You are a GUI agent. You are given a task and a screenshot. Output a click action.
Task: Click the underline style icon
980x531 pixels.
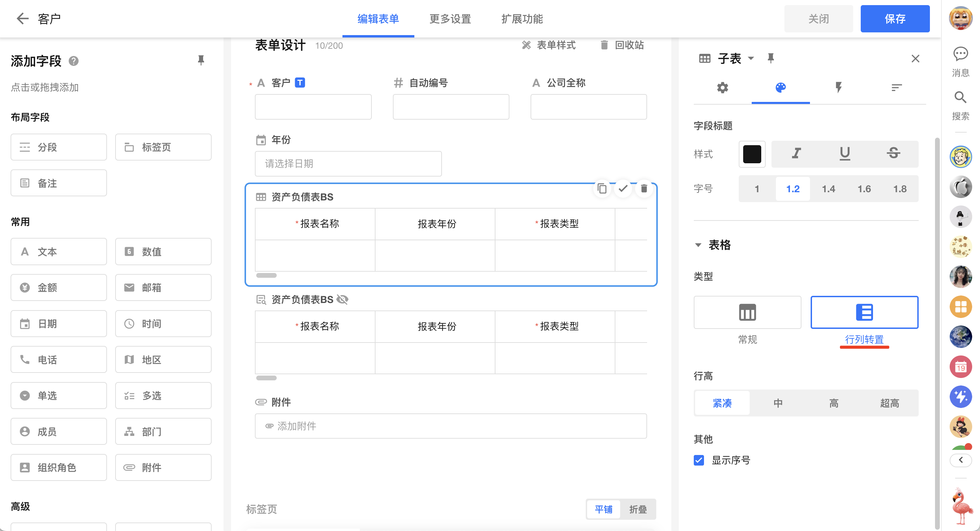845,153
